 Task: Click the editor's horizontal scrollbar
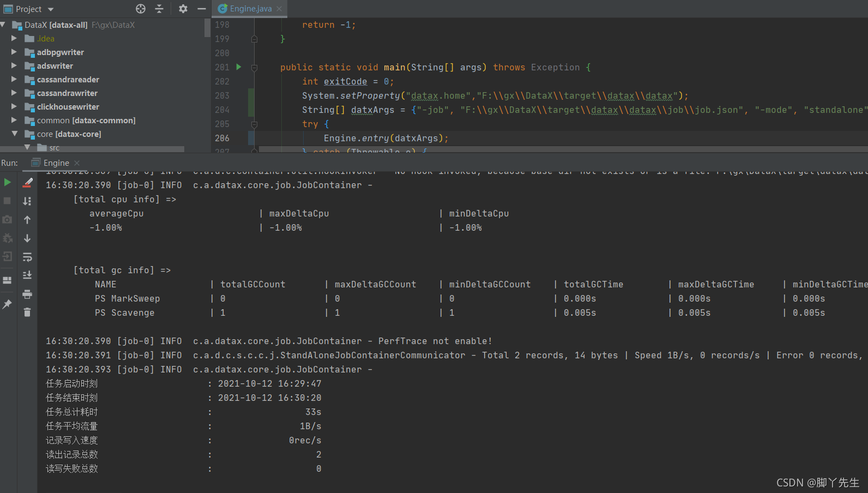pos(563,149)
